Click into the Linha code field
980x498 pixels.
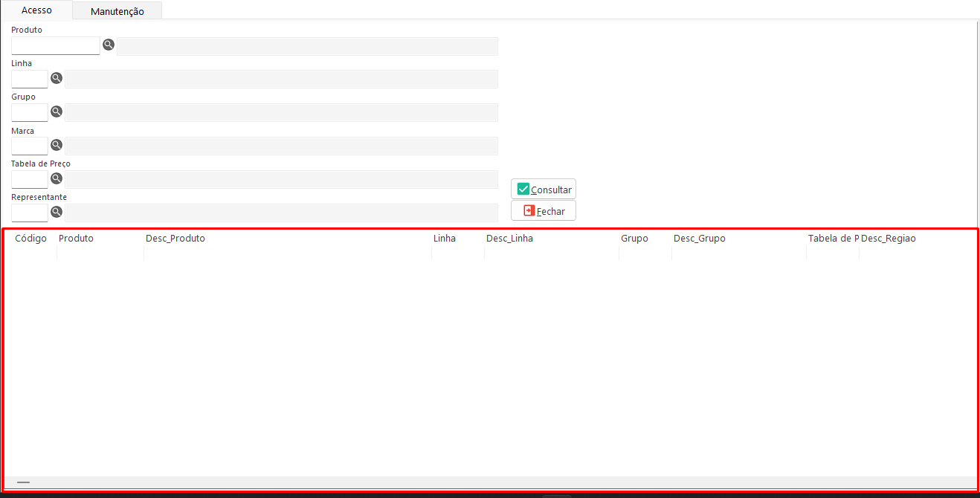tap(30, 79)
